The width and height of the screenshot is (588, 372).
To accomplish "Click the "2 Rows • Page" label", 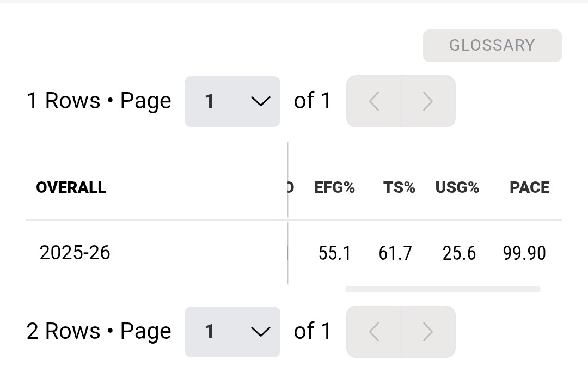I will click(x=99, y=332).
